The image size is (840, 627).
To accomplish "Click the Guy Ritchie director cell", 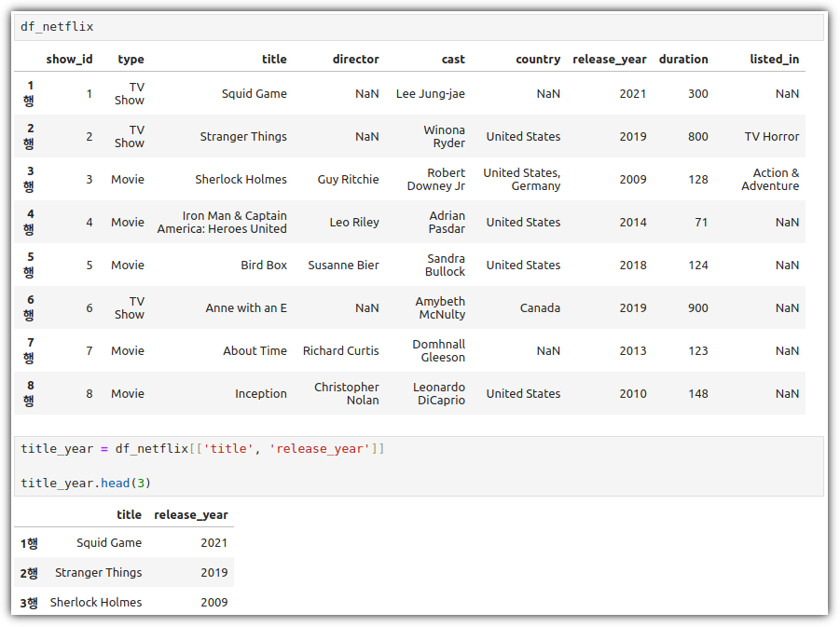I will [x=348, y=180].
